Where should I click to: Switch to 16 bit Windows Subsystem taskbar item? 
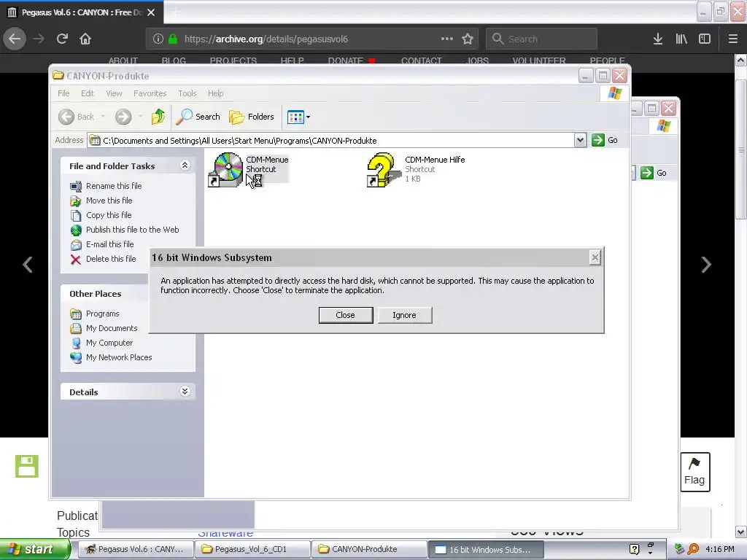pos(485,550)
